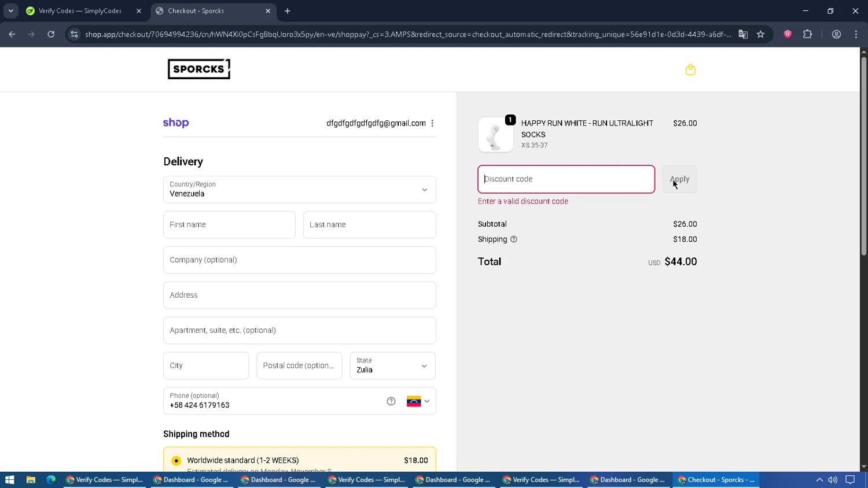Click the address bar URL
868x488 pixels.
pos(408,35)
